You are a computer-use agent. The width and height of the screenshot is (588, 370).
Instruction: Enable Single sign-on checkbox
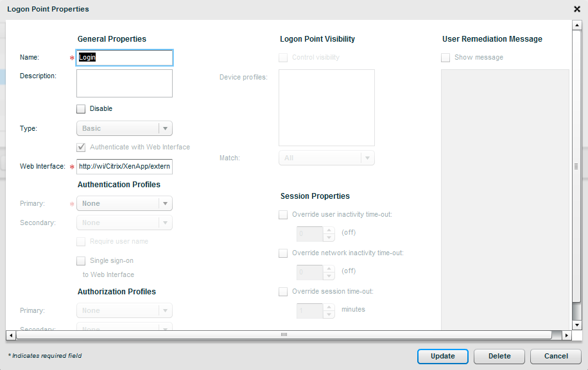81,260
